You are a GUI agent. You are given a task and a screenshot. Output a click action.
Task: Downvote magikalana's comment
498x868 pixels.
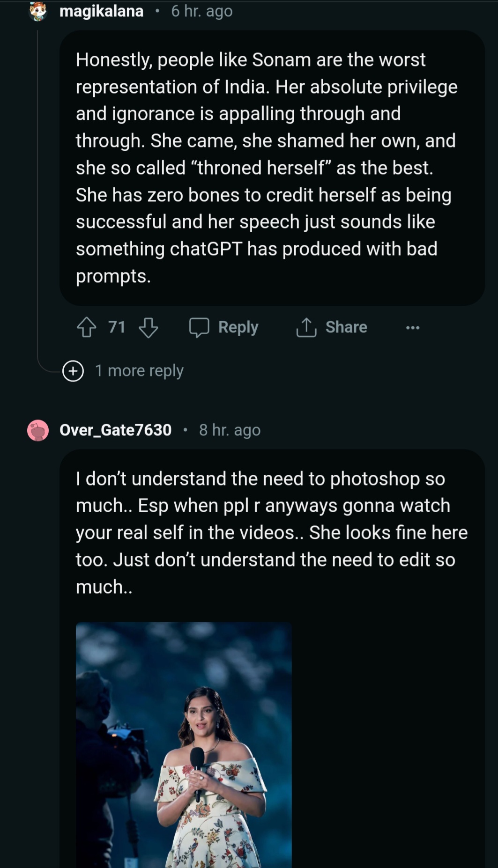click(x=149, y=327)
